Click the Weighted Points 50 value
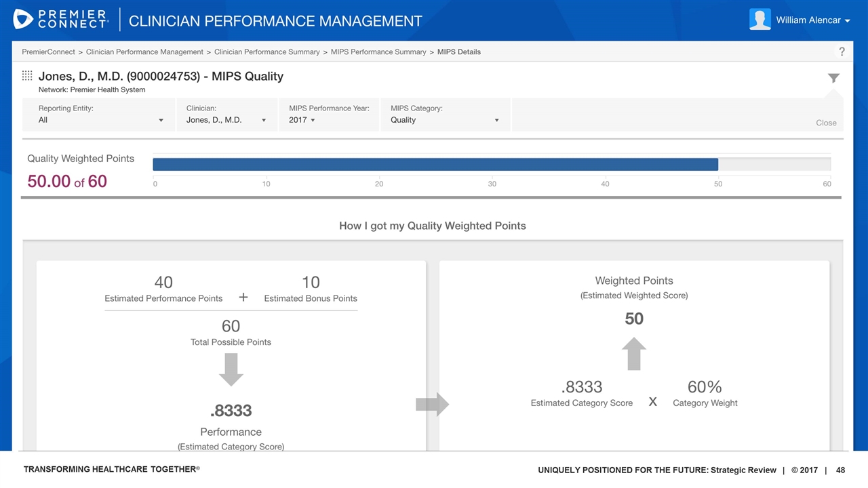This screenshot has height=488, width=868. pos(634,319)
